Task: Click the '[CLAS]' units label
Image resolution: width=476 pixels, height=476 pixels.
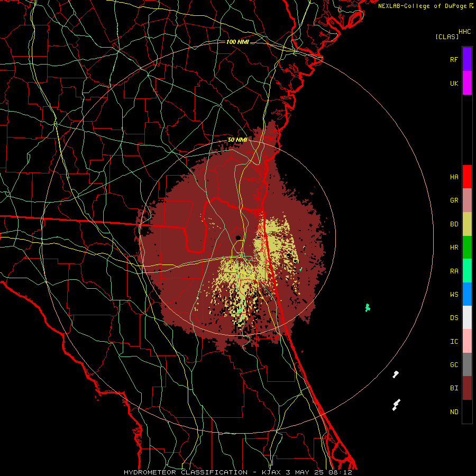Action: point(447,36)
